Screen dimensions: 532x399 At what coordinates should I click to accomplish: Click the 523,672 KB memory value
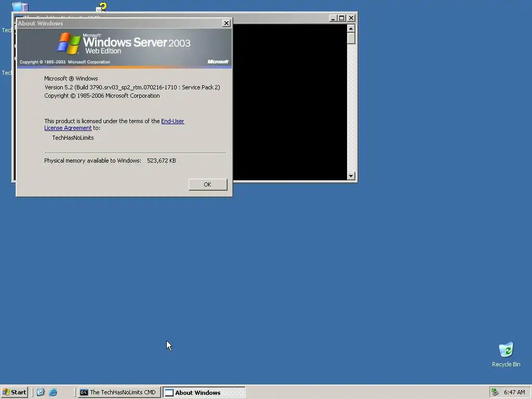pos(162,161)
